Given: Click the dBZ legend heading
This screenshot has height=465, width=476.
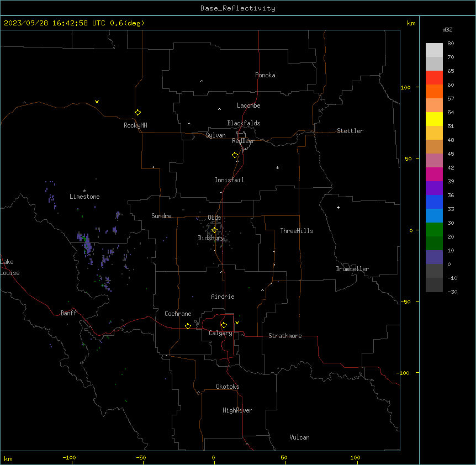Looking at the screenshot, I should 447,30.
